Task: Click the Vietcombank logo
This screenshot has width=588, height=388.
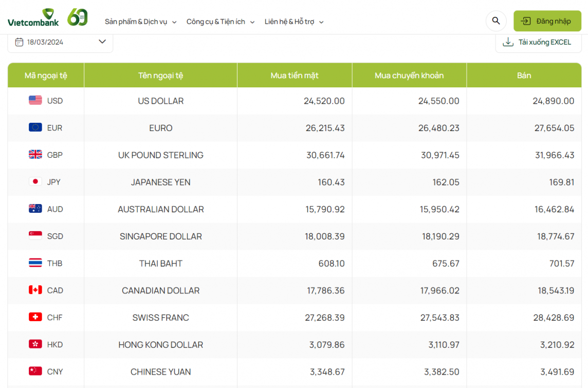Action: coord(33,17)
